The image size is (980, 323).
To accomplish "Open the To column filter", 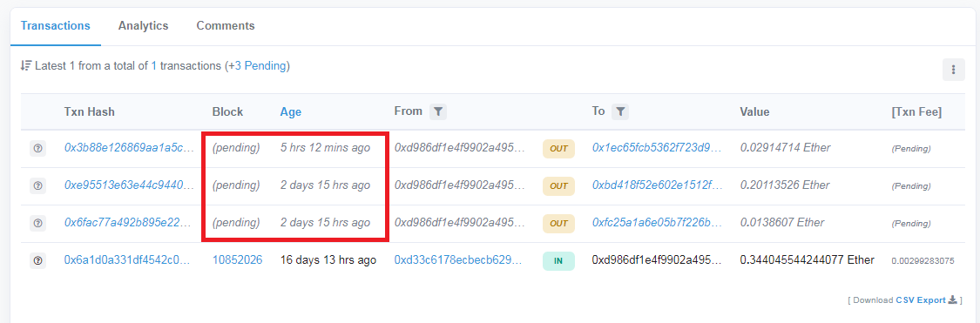I will click(620, 111).
